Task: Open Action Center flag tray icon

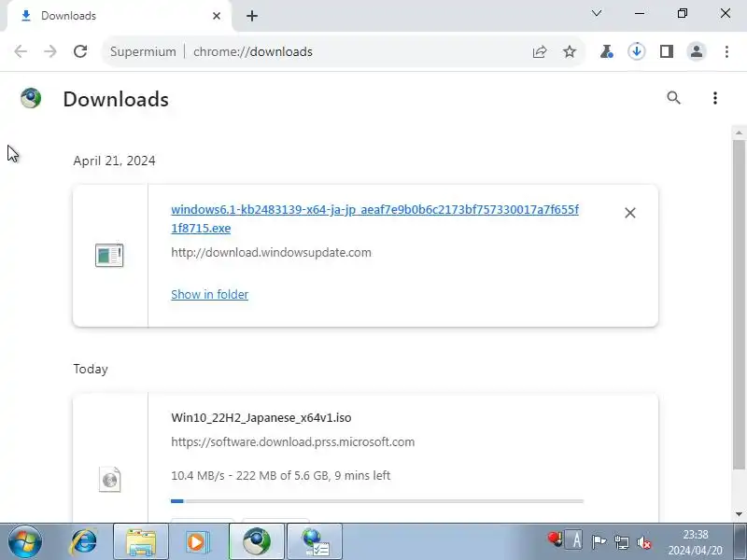Action: pyautogui.click(x=599, y=542)
